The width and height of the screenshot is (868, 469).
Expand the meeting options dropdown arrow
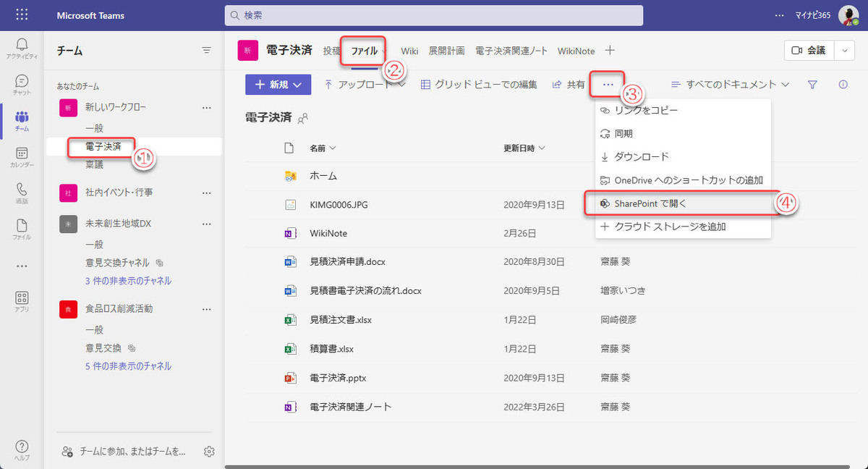846,51
